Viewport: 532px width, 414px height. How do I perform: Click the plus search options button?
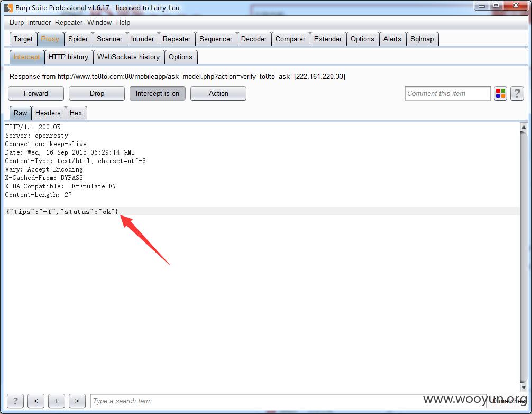57,401
